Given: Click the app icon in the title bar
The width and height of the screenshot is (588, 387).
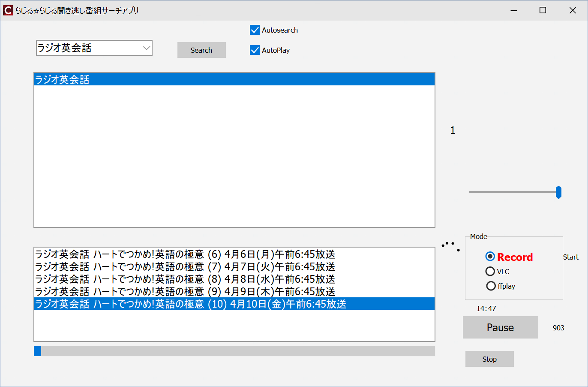Looking at the screenshot, I should pyautogui.click(x=8, y=10).
